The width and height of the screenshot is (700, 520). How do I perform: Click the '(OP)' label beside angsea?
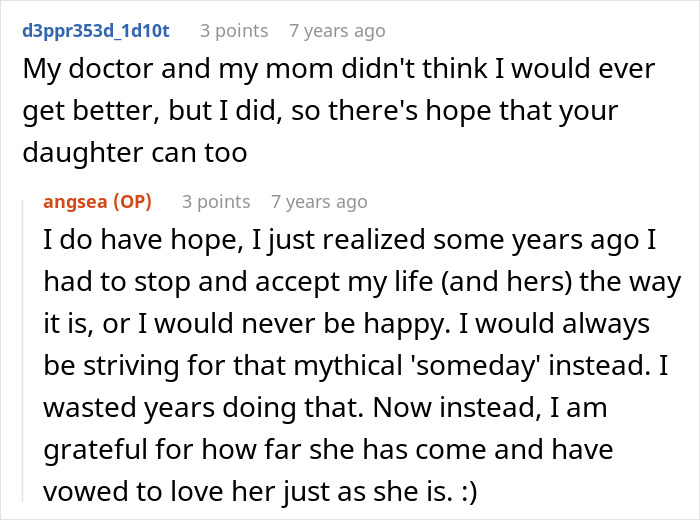132,202
